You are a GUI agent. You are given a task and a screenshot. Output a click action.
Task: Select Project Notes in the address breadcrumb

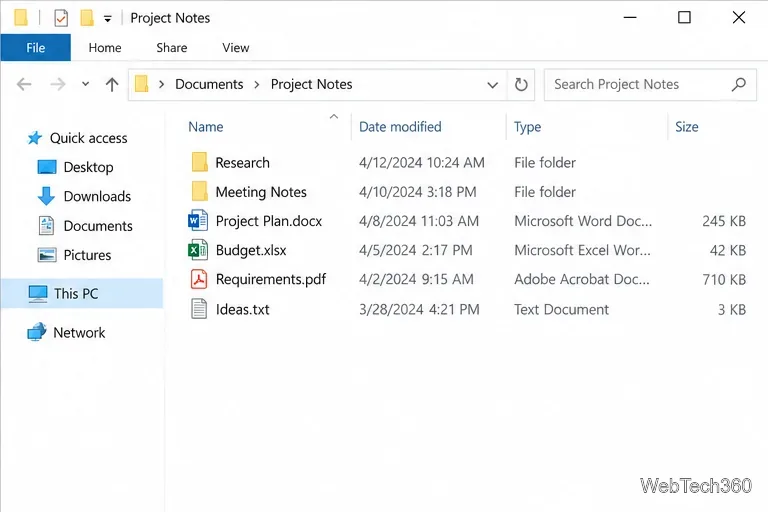312,84
